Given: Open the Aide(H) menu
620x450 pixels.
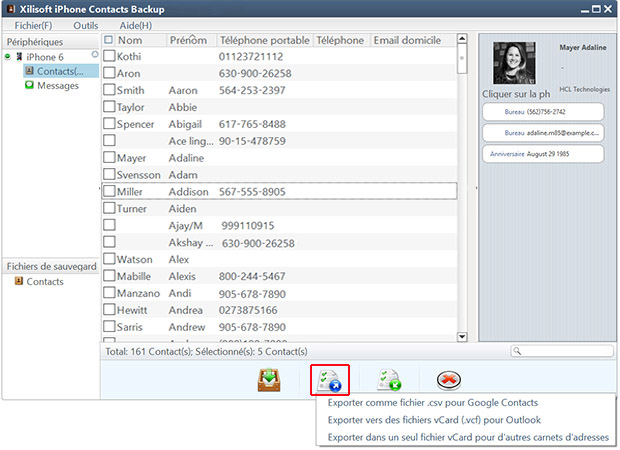Looking at the screenshot, I should 136,26.
